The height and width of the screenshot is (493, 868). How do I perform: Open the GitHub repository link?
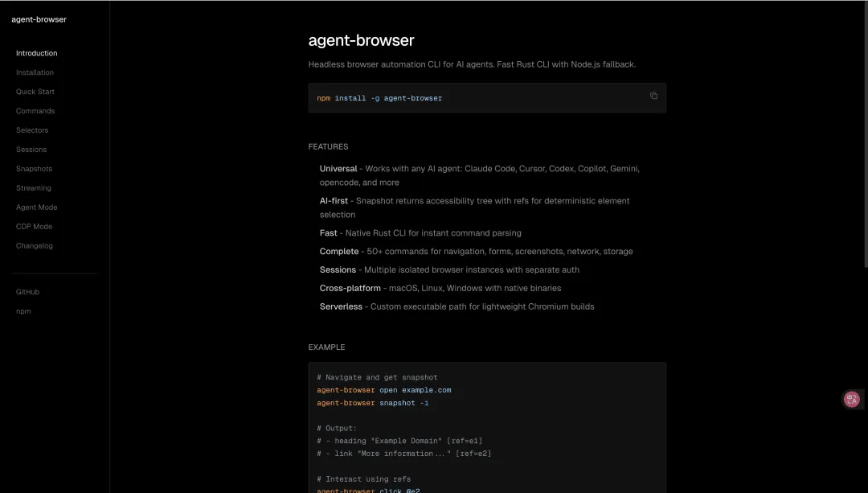tap(27, 292)
